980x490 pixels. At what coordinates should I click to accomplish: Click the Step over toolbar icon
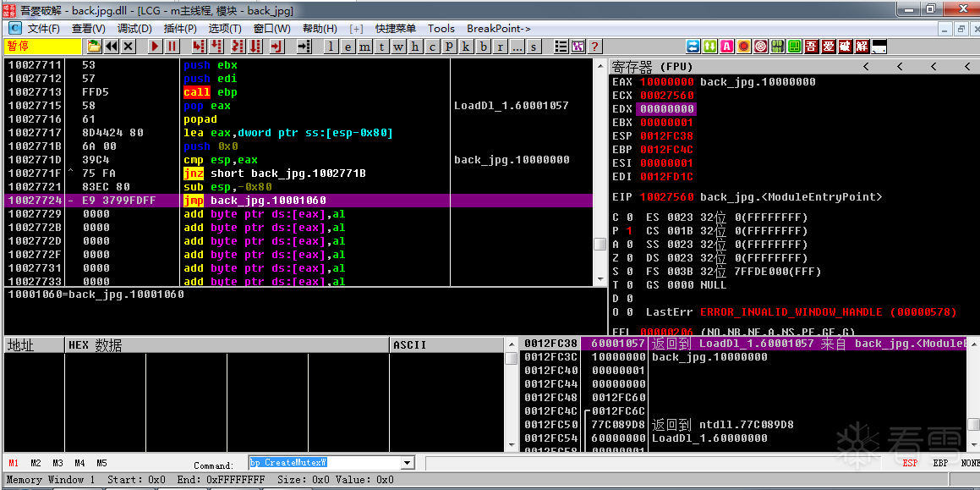tap(216, 47)
